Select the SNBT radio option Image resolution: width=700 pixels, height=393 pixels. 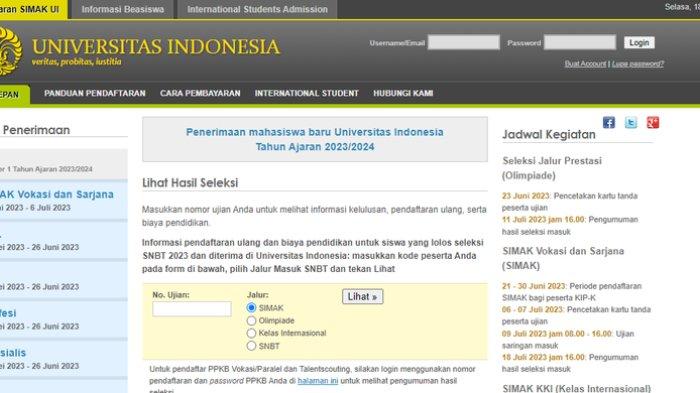click(x=251, y=346)
